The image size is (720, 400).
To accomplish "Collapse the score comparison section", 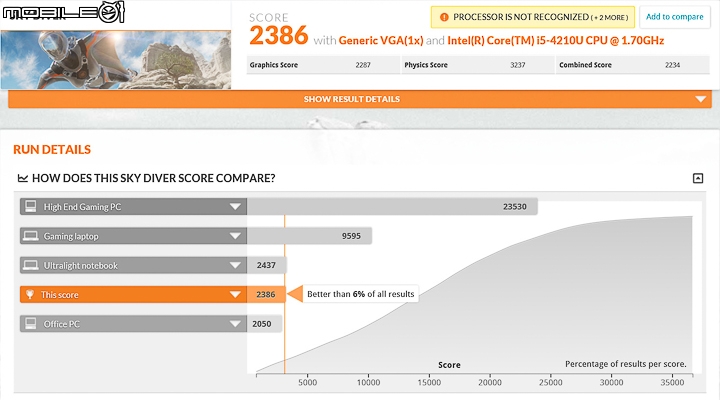I will [698, 178].
